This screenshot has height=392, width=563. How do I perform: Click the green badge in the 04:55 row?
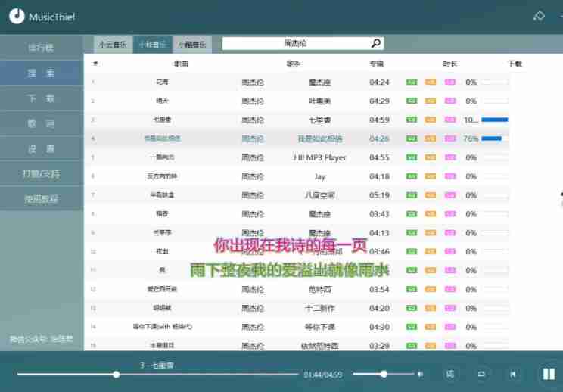coord(412,157)
